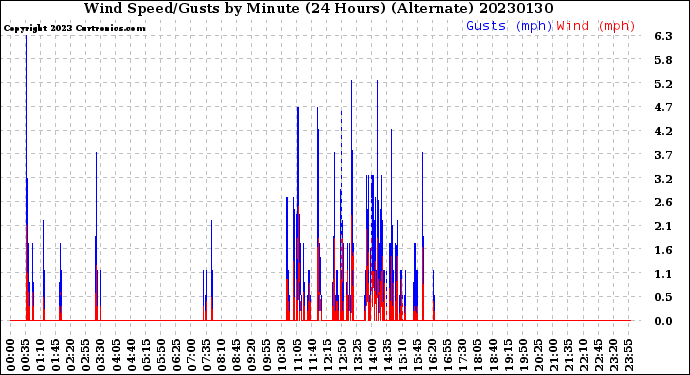The height and width of the screenshot is (375, 690).
Task: Click the 04:05 time axis label
Action: [116, 355]
